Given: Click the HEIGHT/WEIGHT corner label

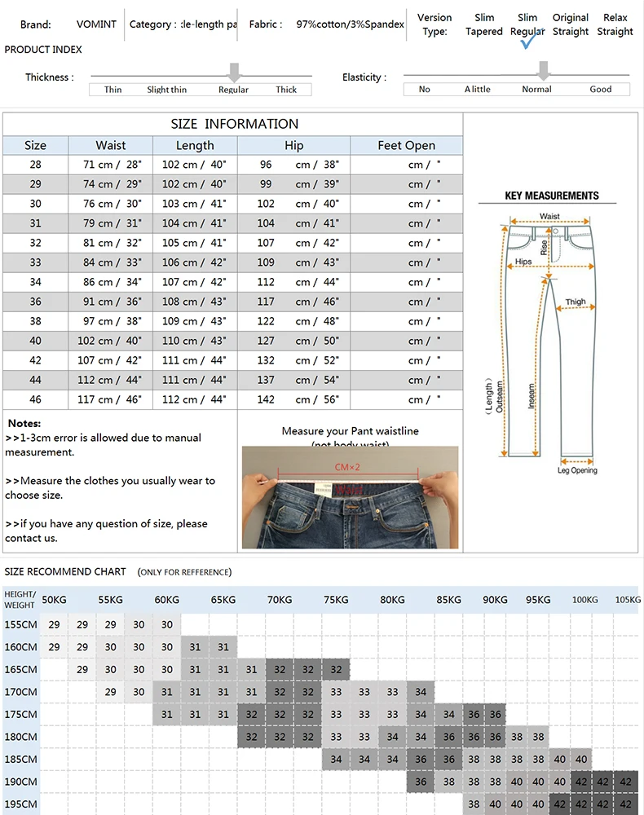Looking at the screenshot, I should 20,599.
